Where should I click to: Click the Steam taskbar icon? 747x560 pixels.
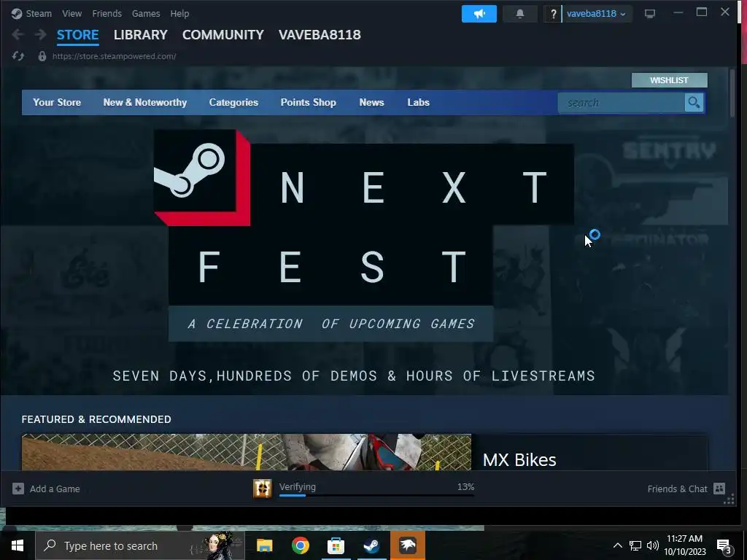371,545
